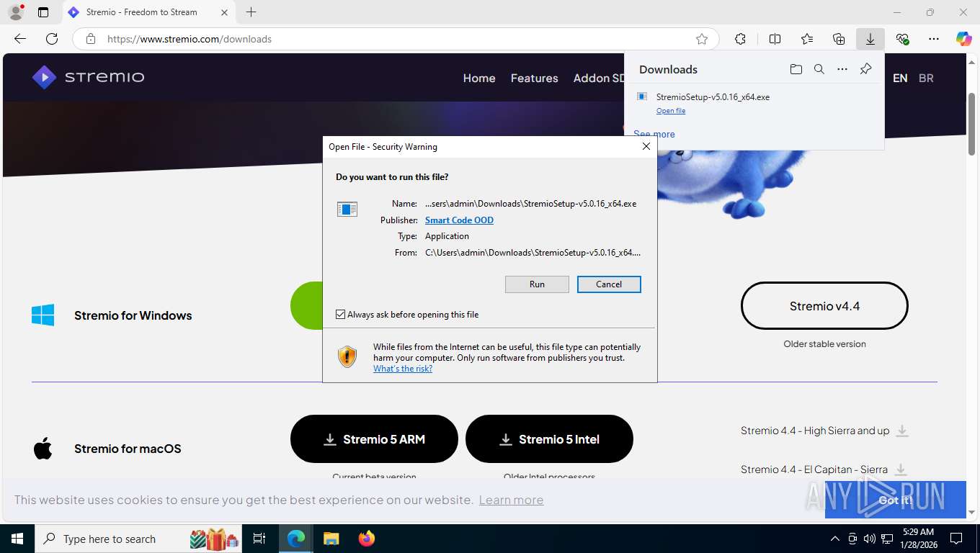This screenshot has width=980, height=553.
Task: Open Features in Stremio nav
Action: pyautogui.click(x=534, y=78)
